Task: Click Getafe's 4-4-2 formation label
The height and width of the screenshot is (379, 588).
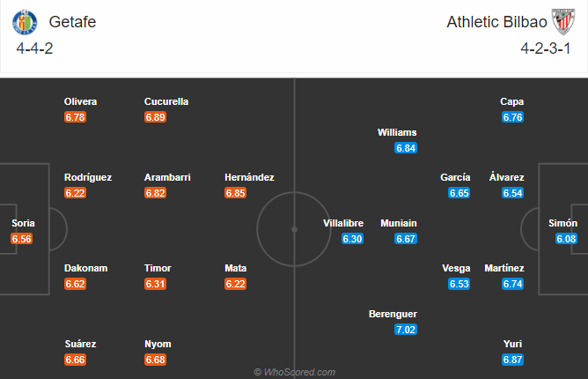Action: click(34, 48)
